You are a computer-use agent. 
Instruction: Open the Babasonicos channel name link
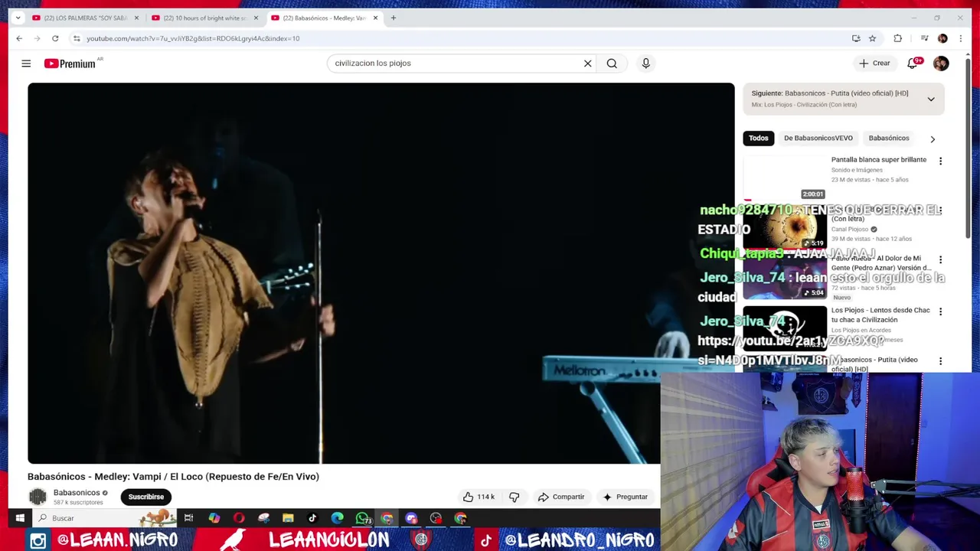point(77,493)
